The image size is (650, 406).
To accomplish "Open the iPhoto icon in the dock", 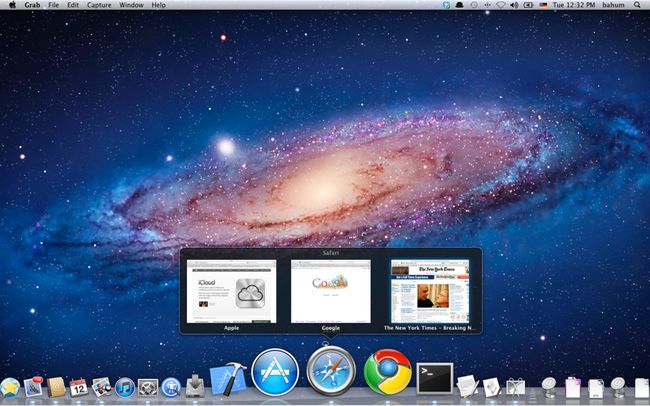I will [x=102, y=387].
